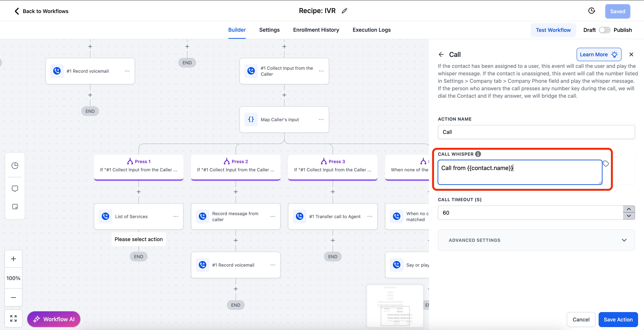Add step below Press 1 branch with plus
This screenshot has height=330, width=644.
[139, 192]
